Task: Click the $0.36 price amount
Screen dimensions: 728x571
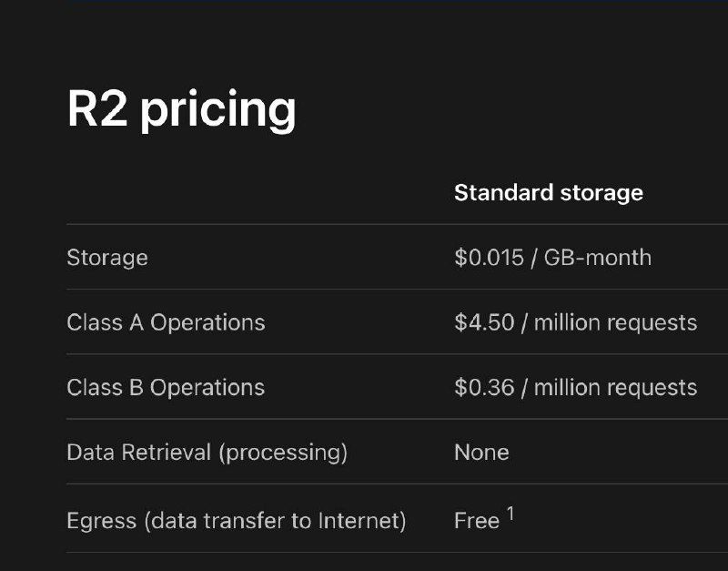Action: [x=484, y=387]
